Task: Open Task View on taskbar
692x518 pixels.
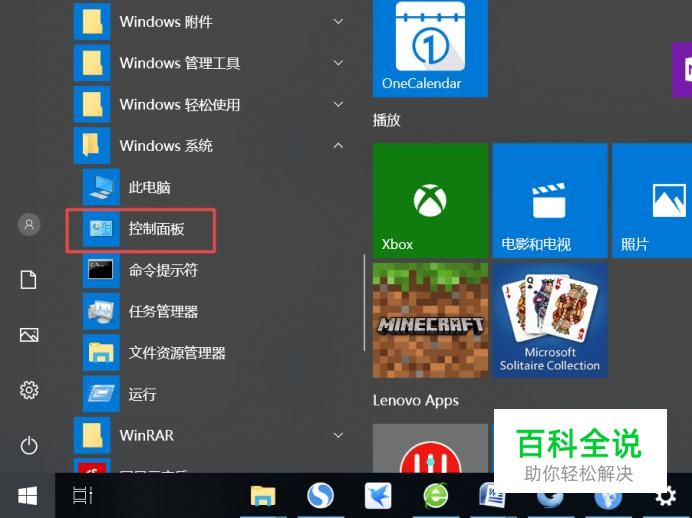Action: [83, 496]
